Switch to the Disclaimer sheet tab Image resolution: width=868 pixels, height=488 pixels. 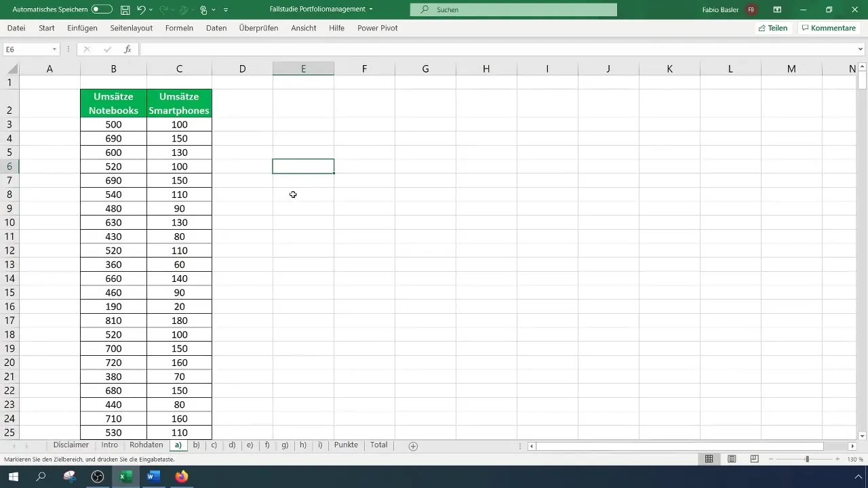point(71,445)
